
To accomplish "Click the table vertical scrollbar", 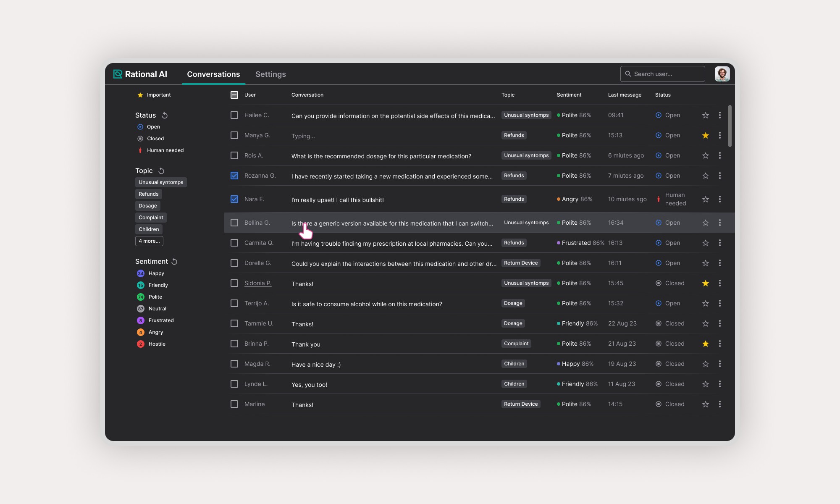I will 730,126.
